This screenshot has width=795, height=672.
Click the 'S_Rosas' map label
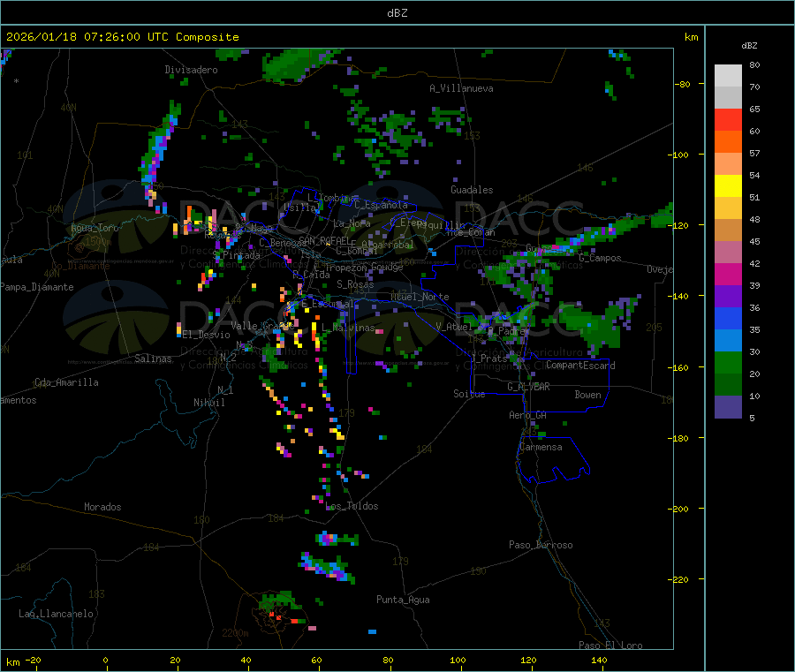(x=355, y=284)
